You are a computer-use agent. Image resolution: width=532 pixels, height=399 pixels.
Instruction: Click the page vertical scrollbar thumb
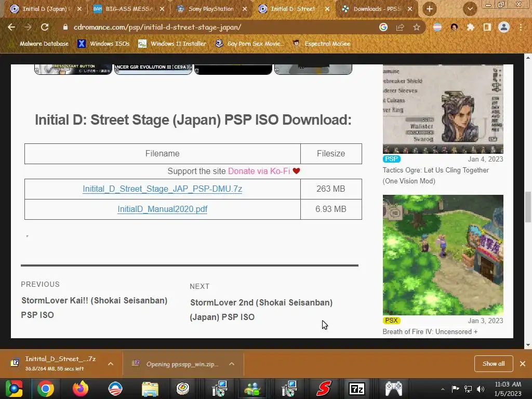tap(528, 207)
